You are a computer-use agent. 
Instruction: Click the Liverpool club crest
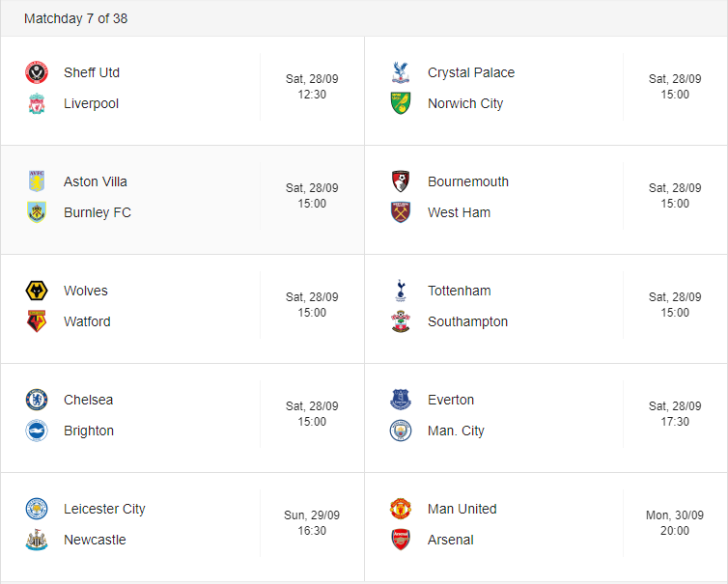37,103
